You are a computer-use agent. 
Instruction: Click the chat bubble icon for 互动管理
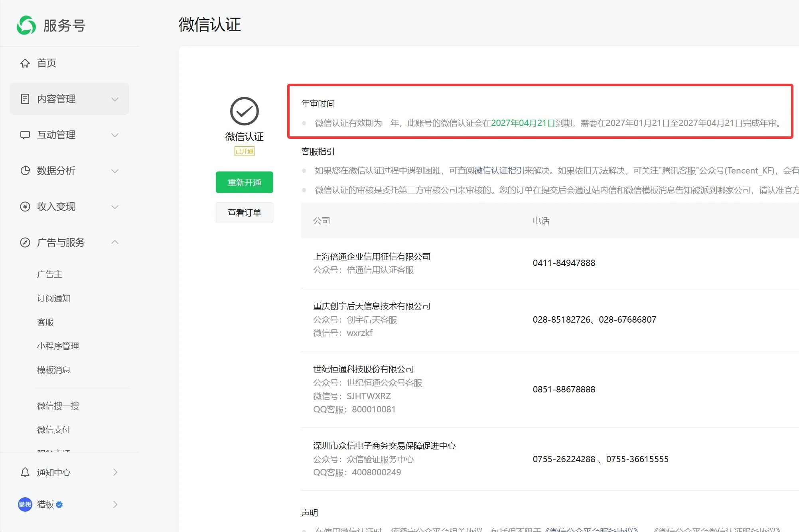point(25,135)
